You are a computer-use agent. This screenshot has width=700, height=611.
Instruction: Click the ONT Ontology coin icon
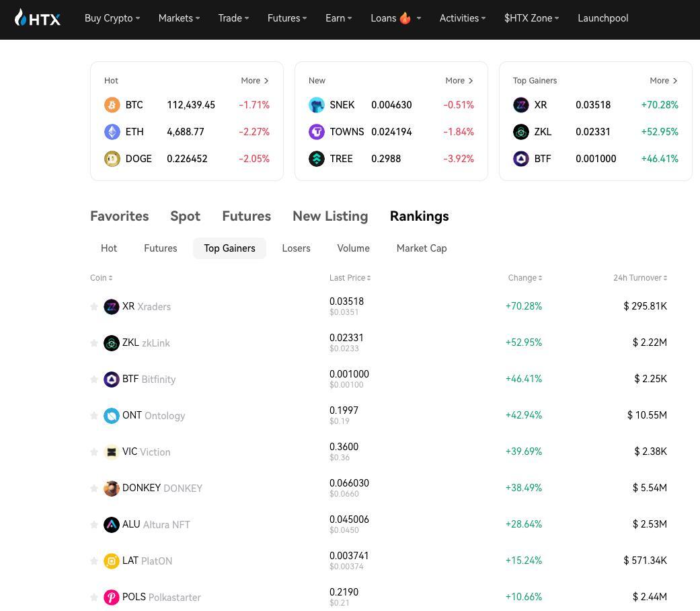(111, 416)
